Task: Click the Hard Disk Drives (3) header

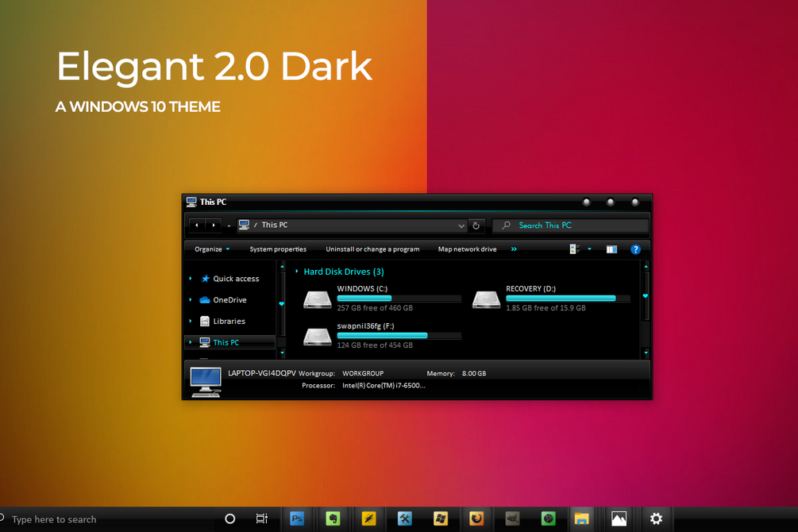Action: 344,272
